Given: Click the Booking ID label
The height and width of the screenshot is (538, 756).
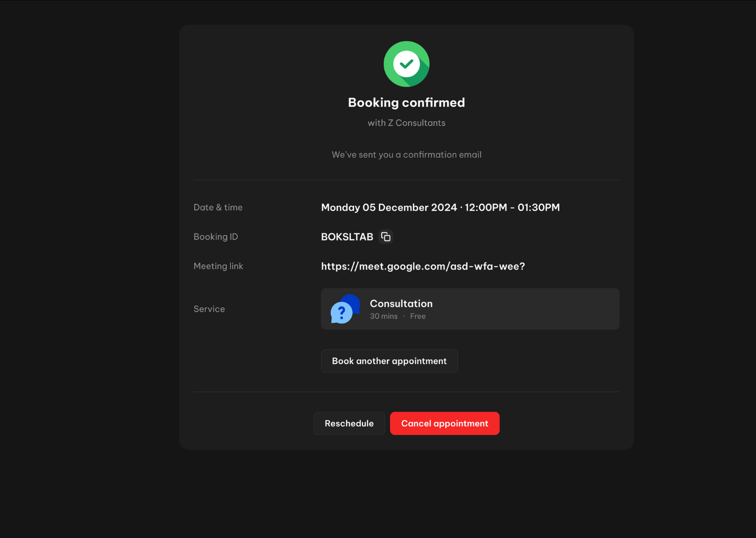Looking at the screenshot, I should coord(216,237).
